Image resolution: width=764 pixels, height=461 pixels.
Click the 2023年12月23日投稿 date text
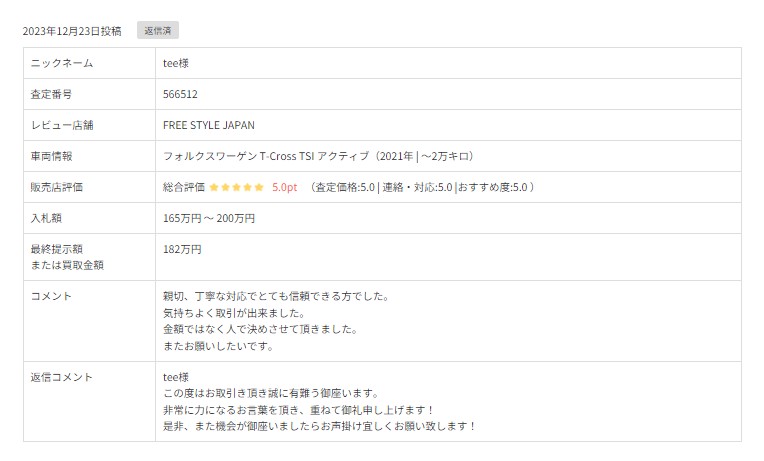(x=72, y=31)
